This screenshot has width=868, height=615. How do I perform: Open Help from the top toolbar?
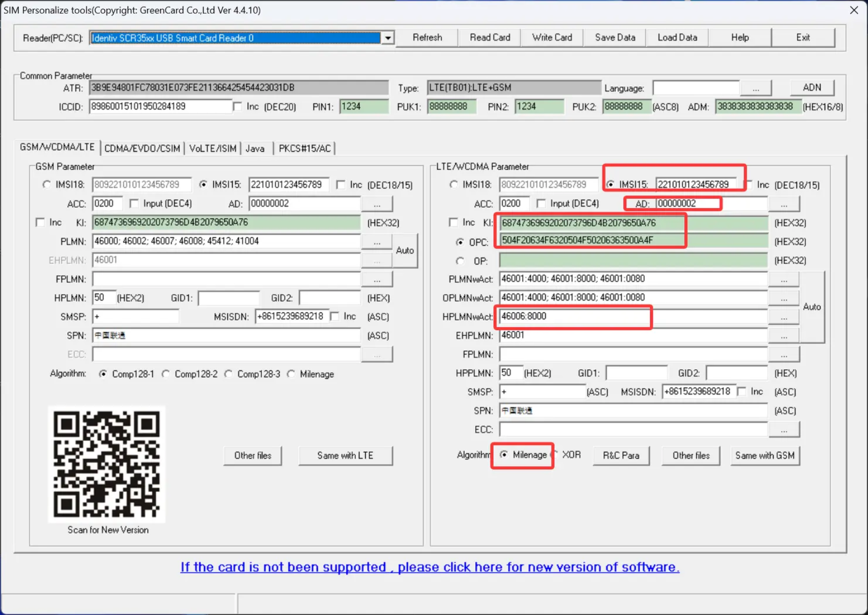(740, 38)
